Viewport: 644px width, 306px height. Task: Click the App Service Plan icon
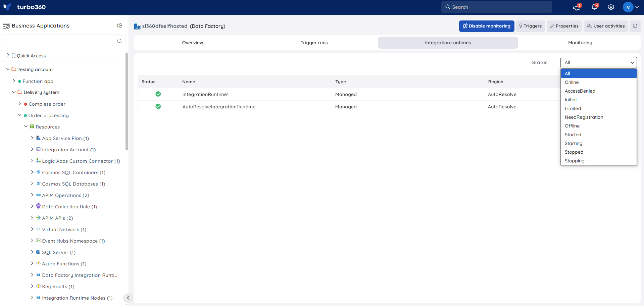(38, 138)
